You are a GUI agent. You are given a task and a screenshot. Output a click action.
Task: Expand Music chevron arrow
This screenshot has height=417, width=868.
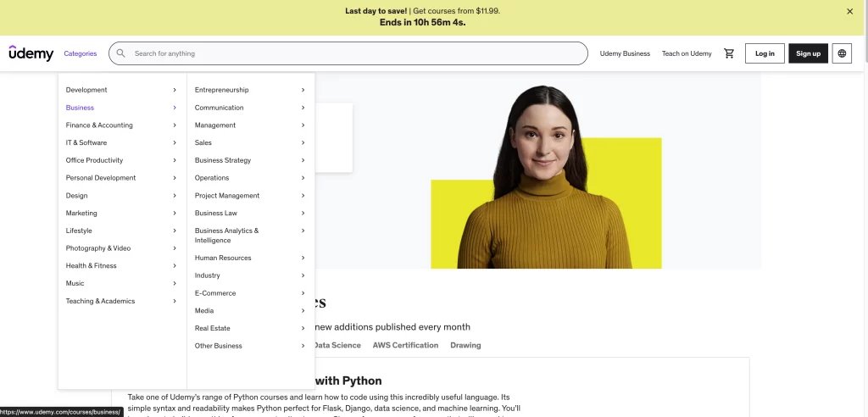(175, 283)
